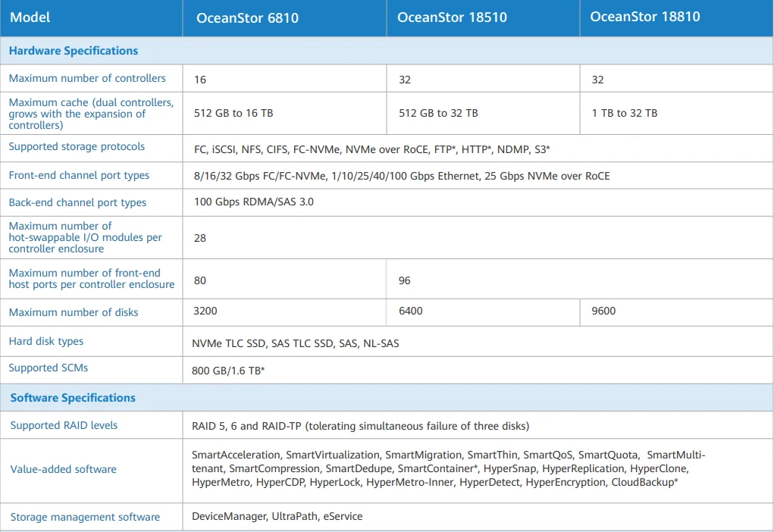
Task: Click the Hard disk types row label
Action: [46, 341]
